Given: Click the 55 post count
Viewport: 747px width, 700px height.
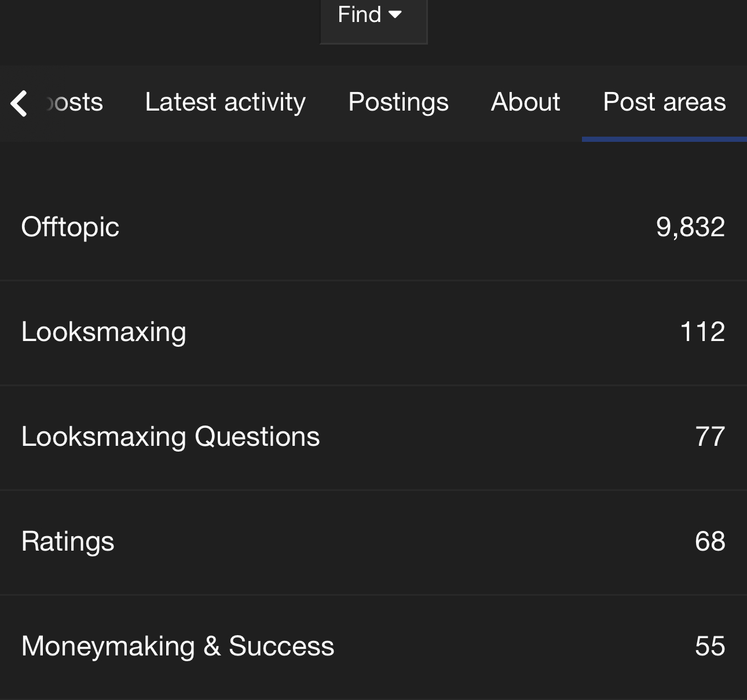Looking at the screenshot, I should click(x=710, y=646).
